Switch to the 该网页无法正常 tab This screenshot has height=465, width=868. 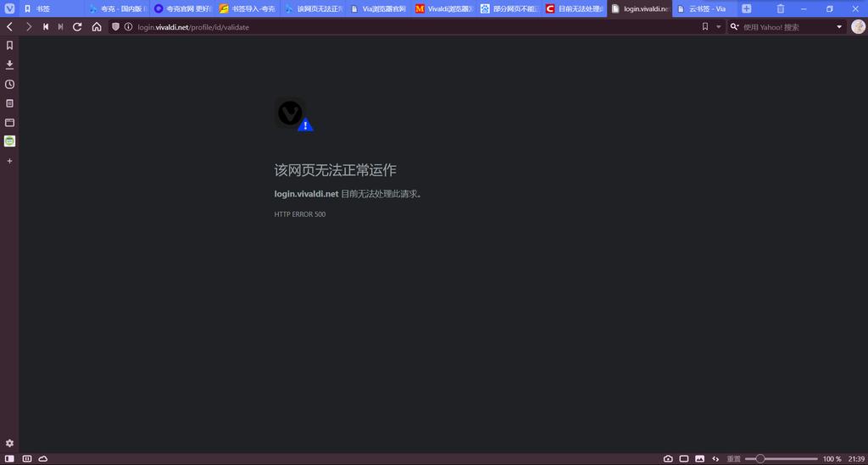pyautogui.click(x=313, y=8)
